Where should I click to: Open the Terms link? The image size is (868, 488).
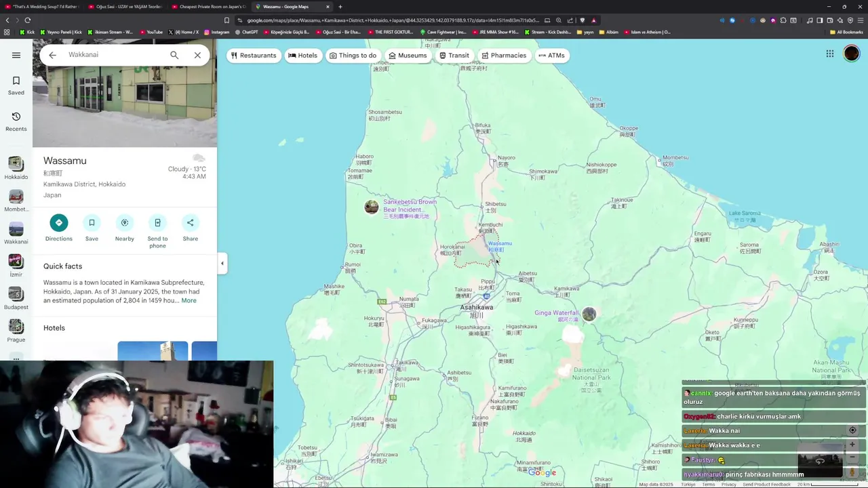[708, 485]
